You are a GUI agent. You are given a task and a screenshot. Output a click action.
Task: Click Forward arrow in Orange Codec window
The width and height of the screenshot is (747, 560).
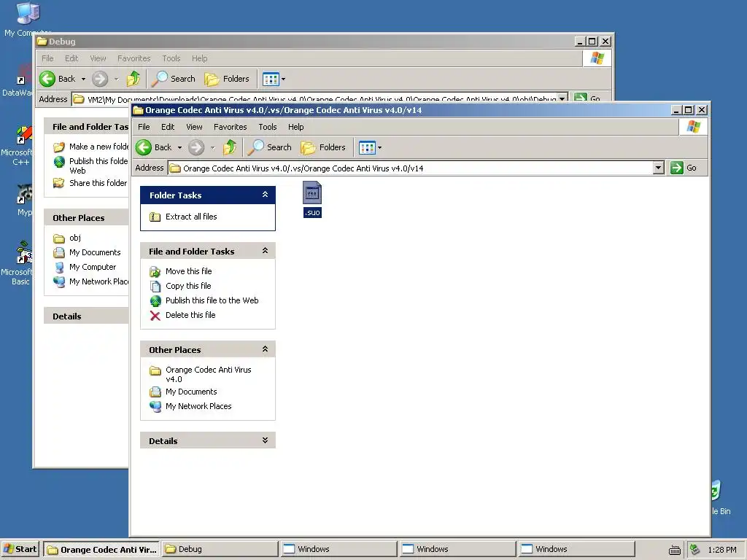pyautogui.click(x=196, y=147)
